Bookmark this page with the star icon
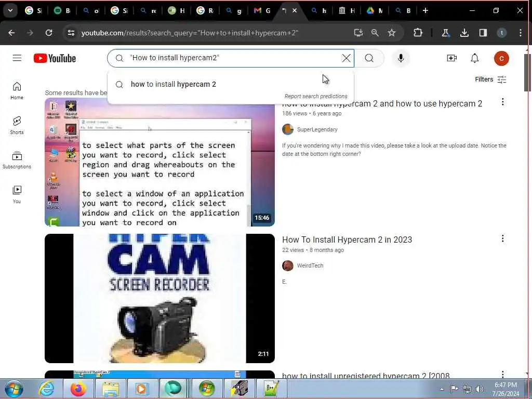Viewport: 532px width, 399px height. tap(392, 33)
